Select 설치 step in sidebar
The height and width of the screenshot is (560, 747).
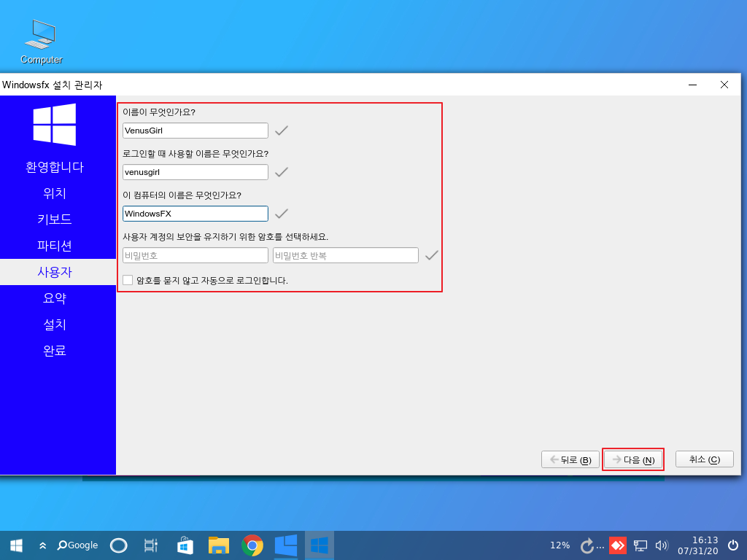(55, 324)
